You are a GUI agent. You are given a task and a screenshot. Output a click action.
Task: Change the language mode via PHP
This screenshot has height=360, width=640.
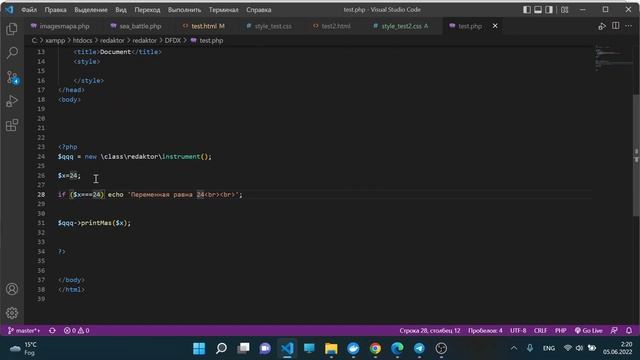click(x=560, y=331)
